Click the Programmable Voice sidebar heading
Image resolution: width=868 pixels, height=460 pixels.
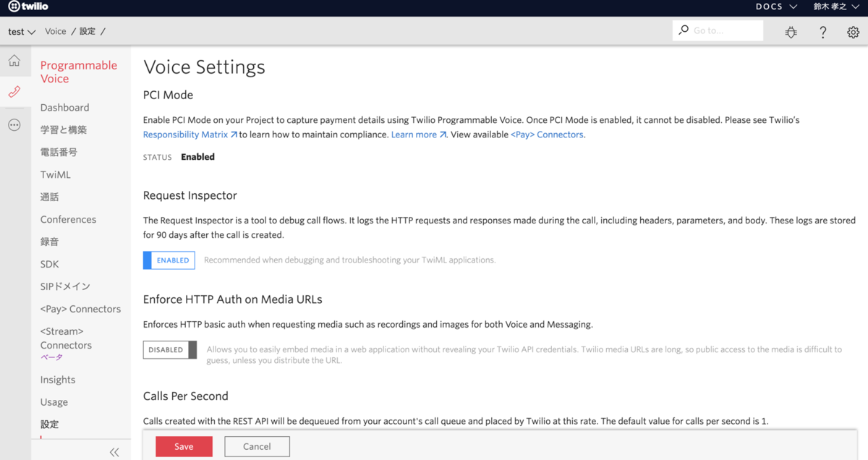pos(78,72)
